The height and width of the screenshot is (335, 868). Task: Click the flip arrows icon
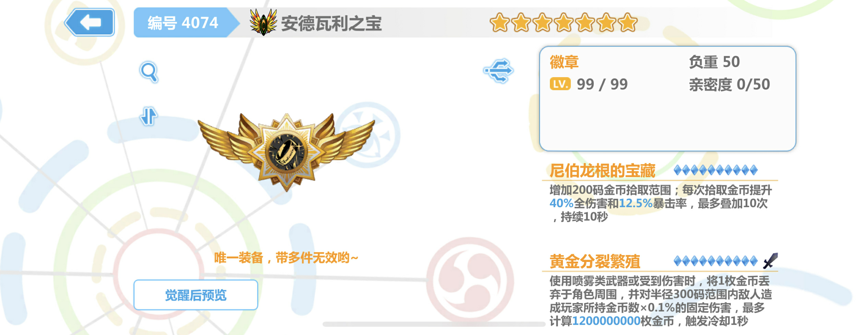click(148, 116)
